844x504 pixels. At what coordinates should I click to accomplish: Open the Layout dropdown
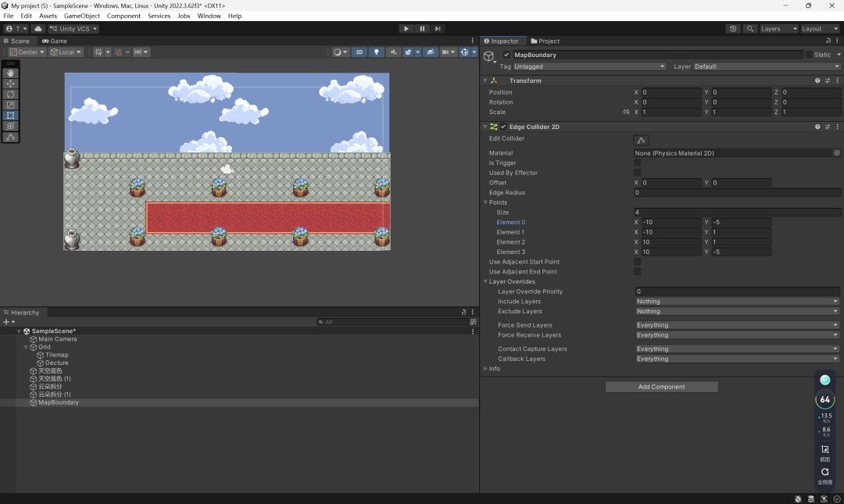click(x=820, y=29)
